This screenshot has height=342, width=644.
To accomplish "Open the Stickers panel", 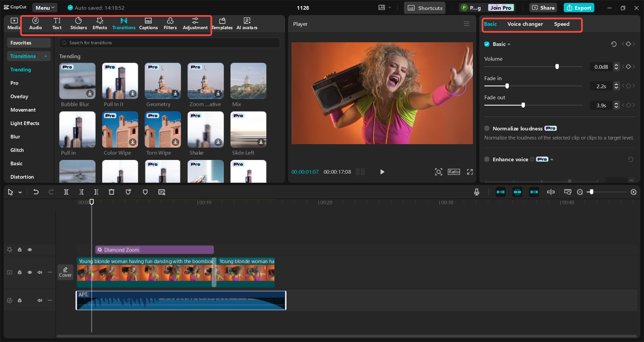I will coord(78,24).
